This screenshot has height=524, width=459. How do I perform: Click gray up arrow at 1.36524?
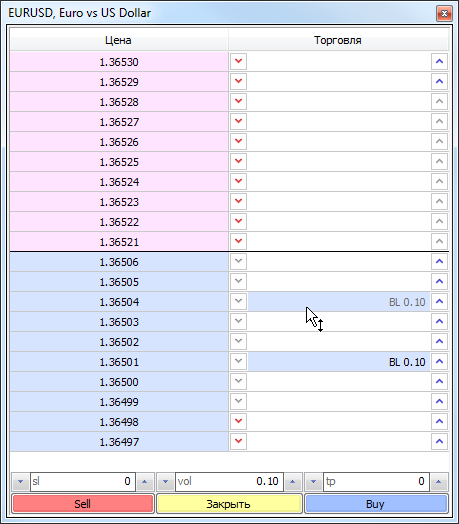point(439,181)
